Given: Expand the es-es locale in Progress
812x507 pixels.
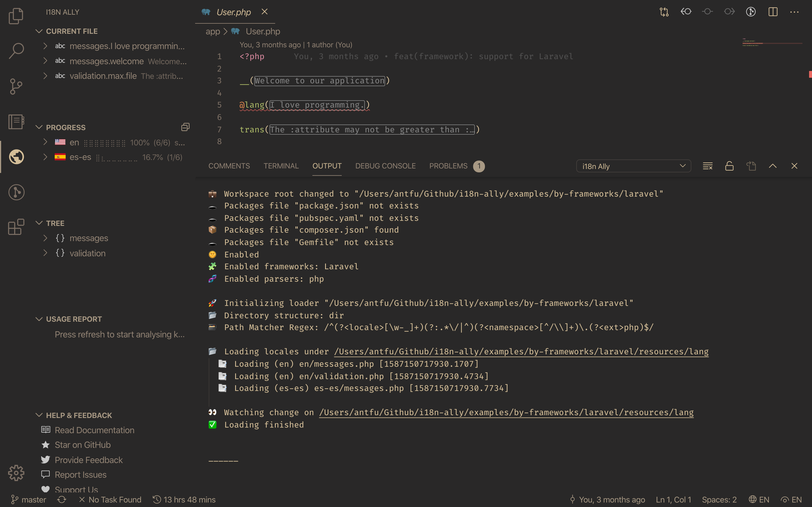Looking at the screenshot, I should point(45,157).
